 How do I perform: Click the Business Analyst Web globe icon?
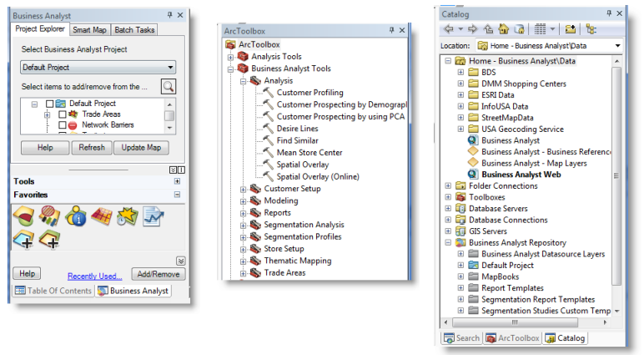tap(473, 174)
